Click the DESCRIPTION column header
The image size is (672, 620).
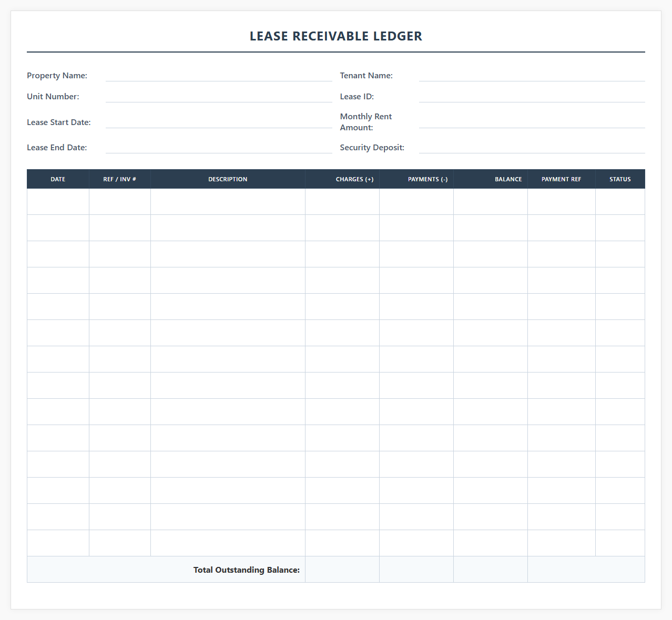coord(228,179)
